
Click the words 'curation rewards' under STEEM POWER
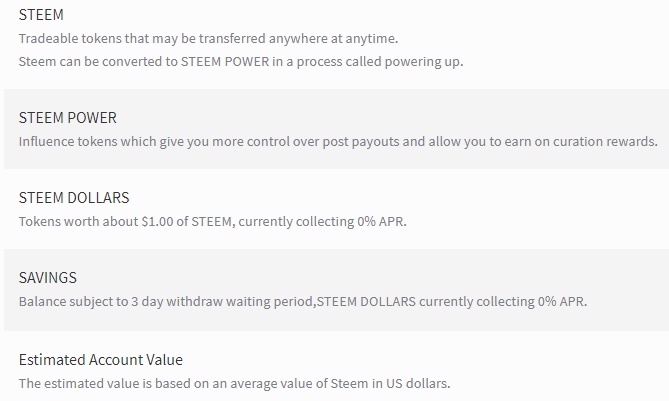[x=605, y=142]
